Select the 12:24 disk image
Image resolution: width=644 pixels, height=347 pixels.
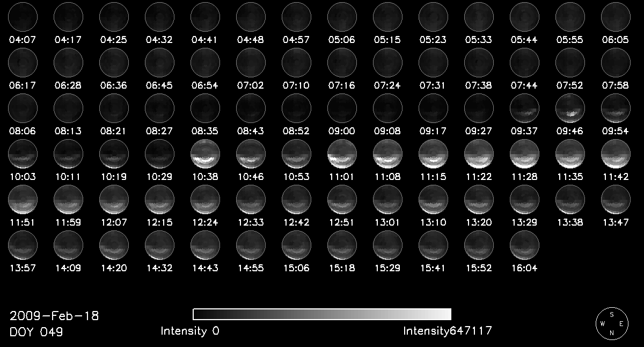pyautogui.click(x=205, y=200)
